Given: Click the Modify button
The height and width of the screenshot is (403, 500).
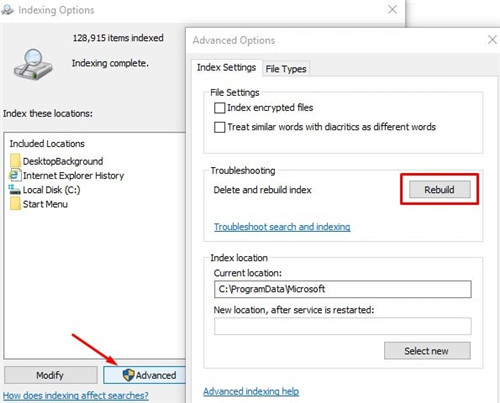Looking at the screenshot, I should (51, 375).
